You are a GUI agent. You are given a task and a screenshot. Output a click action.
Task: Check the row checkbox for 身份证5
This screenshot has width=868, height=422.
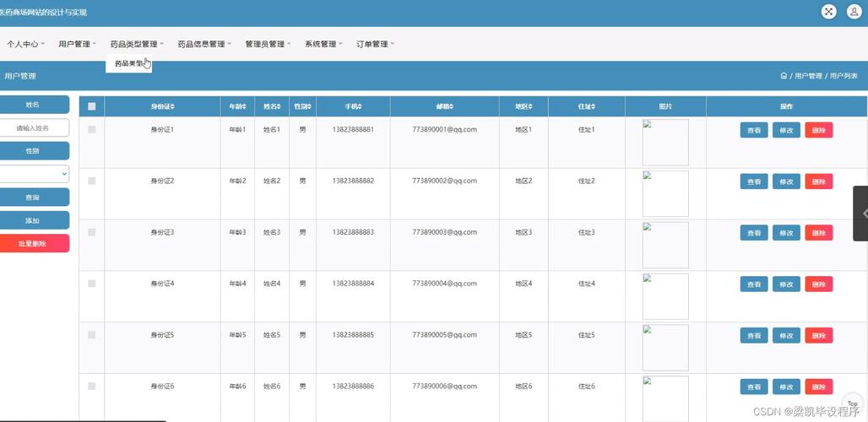click(x=92, y=334)
